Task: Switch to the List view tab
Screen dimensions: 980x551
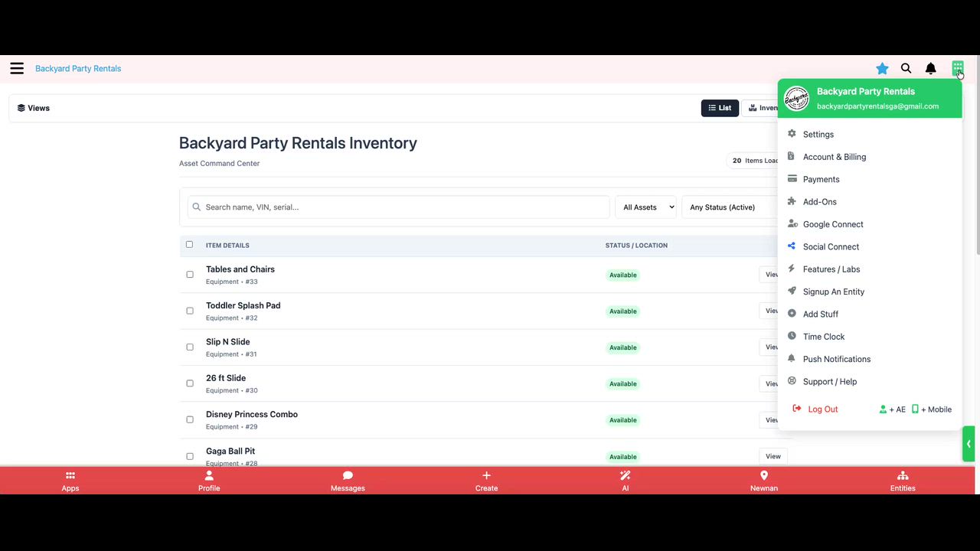Action: click(x=720, y=108)
